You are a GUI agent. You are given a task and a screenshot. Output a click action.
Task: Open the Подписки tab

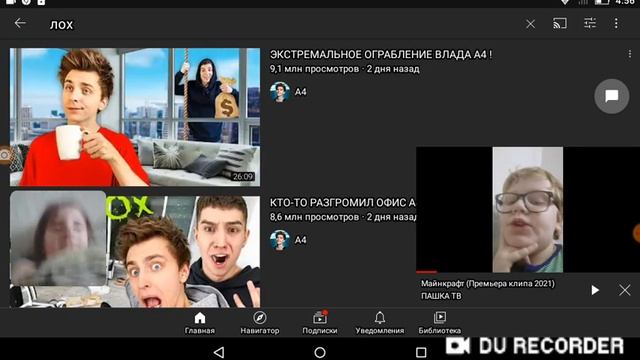320,323
